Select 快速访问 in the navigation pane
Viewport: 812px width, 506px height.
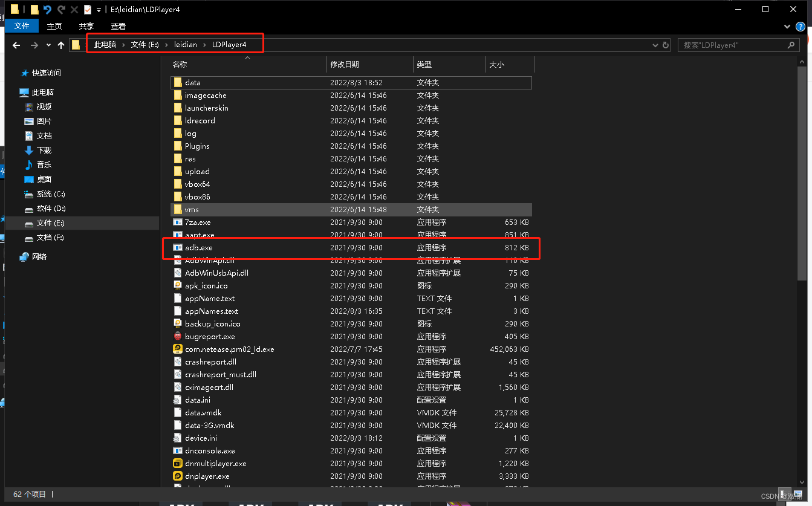[47, 73]
